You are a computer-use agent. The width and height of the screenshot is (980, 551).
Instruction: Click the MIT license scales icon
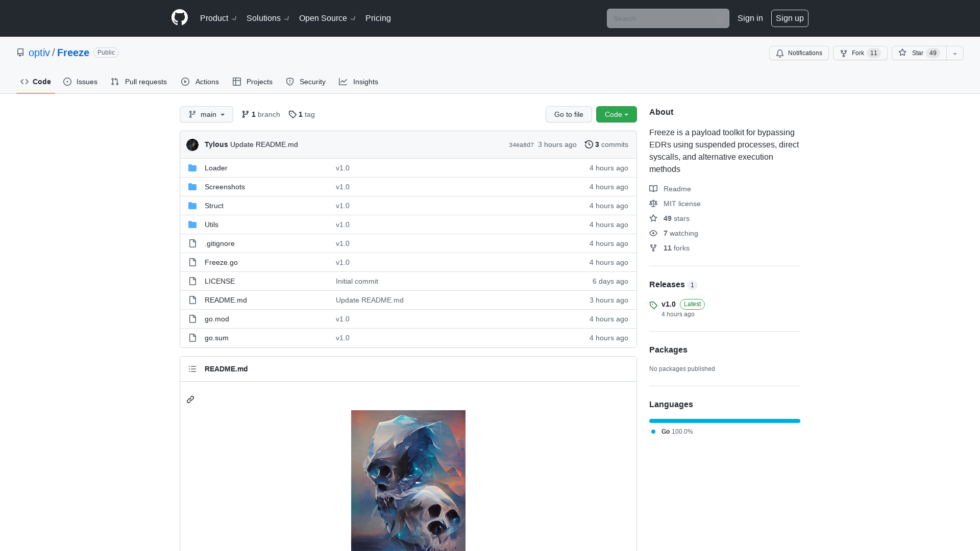tap(653, 204)
